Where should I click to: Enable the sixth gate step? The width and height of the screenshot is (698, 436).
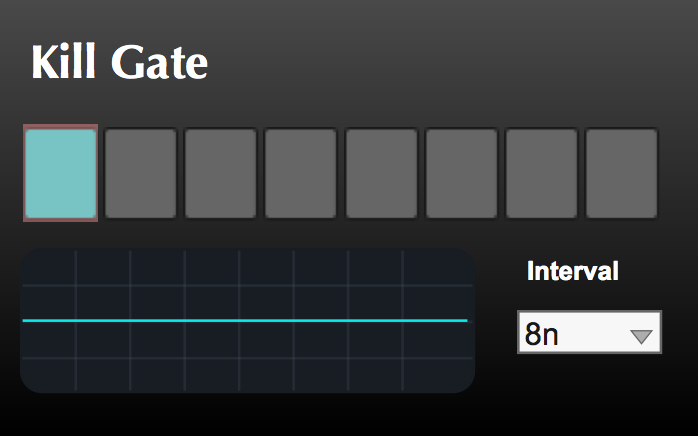(462, 173)
